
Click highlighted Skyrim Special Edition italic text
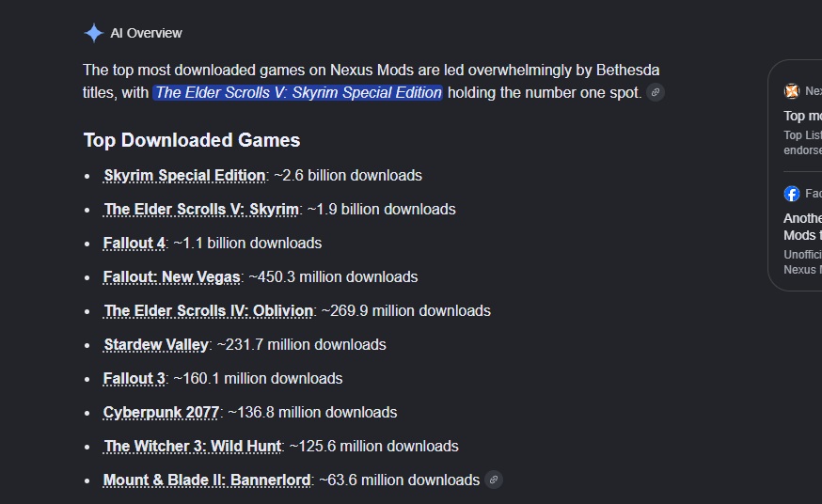click(x=298, y=93)
